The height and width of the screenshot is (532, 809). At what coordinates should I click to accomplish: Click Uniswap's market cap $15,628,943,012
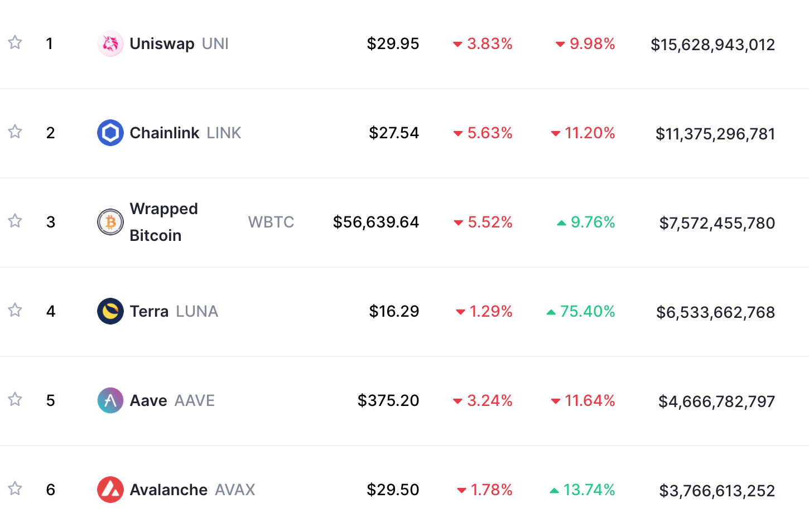712,45
